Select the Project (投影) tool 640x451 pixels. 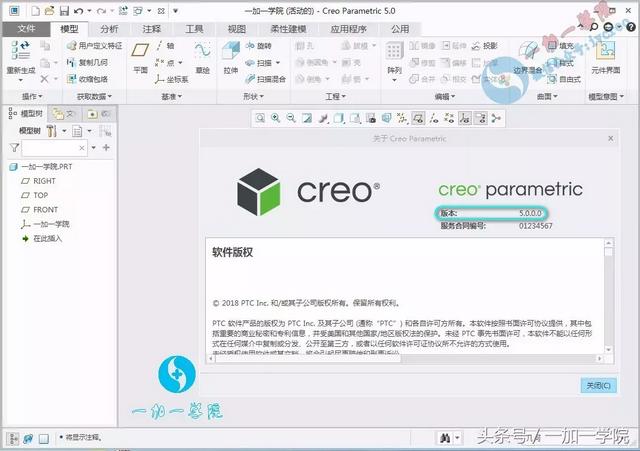(484, 46)
